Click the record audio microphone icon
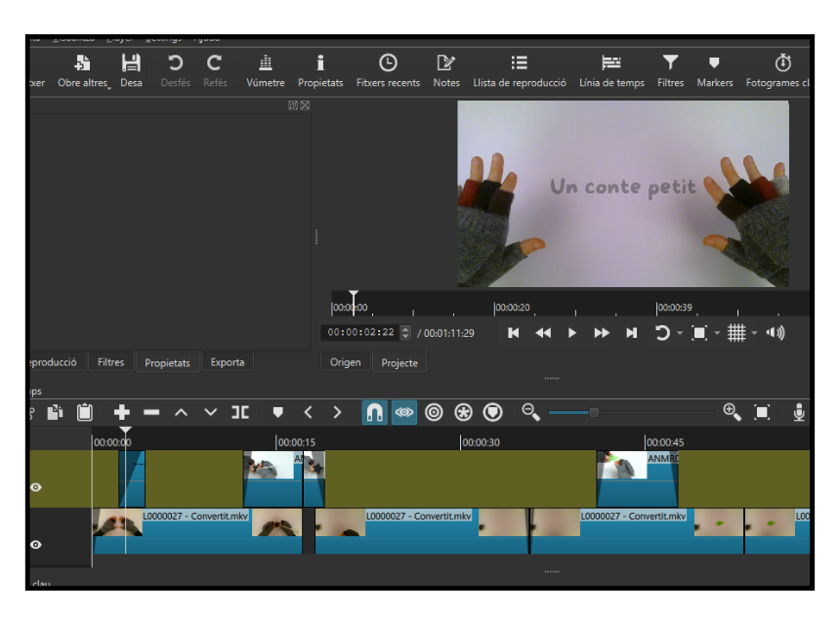Viewport: 840px width, 625px height. [x=799, y=413]
